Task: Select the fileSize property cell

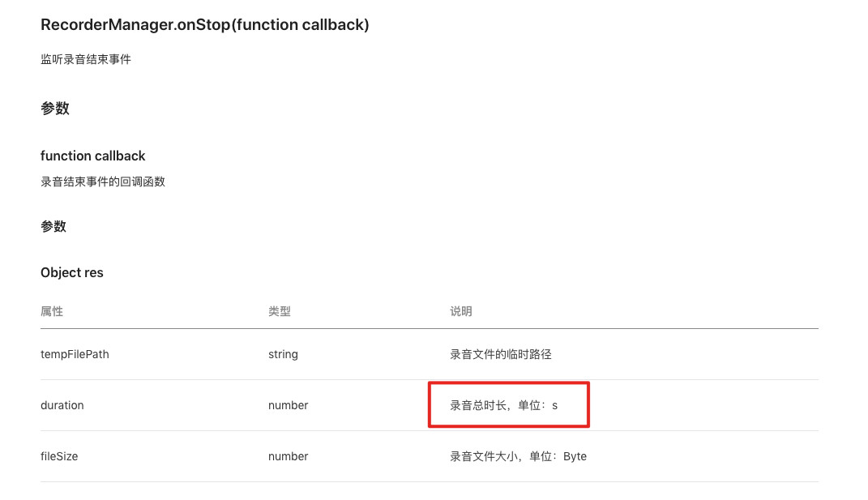Action: click(x=59, y=456)
